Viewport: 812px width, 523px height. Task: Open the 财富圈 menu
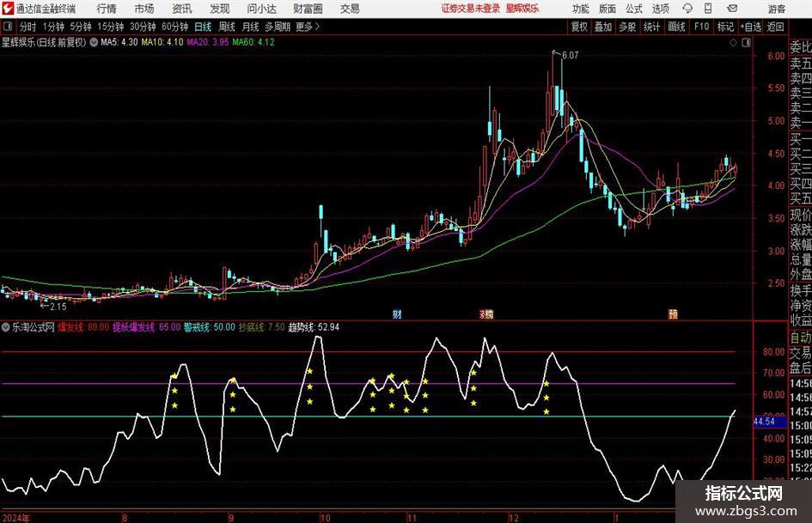click(308, 9)
